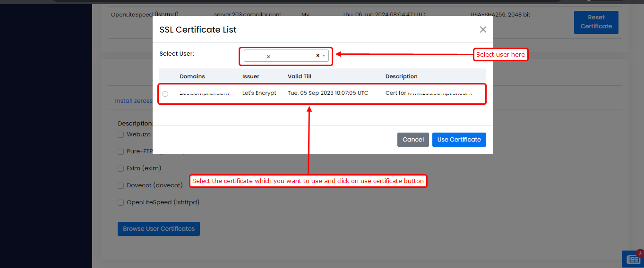The width and height of the screenshot is (644, 268).
Task: Select the Let's Encrypt certificate radio button
Action: coord(165,94)
